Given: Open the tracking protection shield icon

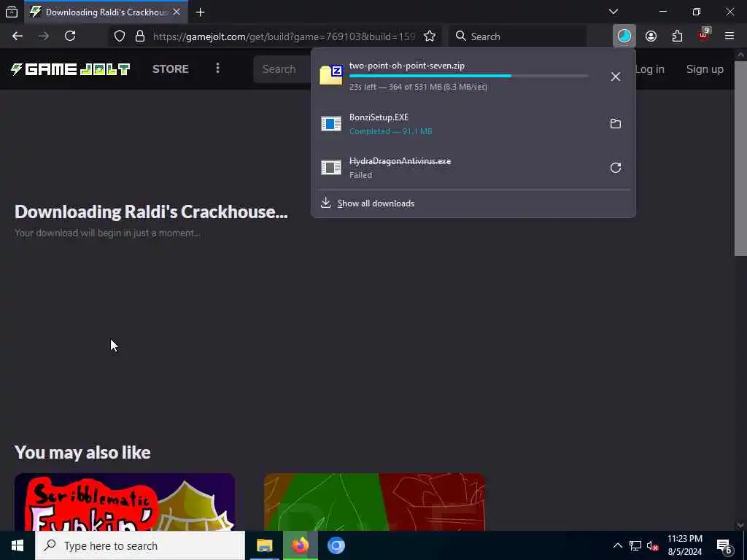Looking at the screenshot, I should point(120,36).
